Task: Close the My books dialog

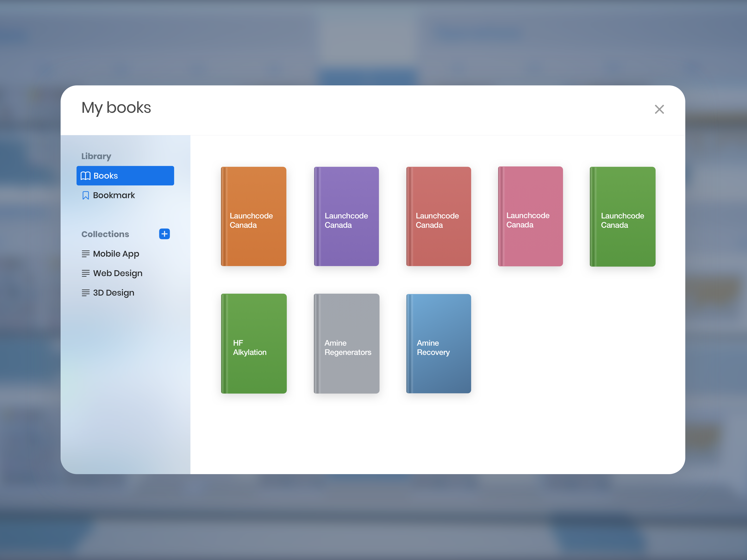Action: [659, 109]
